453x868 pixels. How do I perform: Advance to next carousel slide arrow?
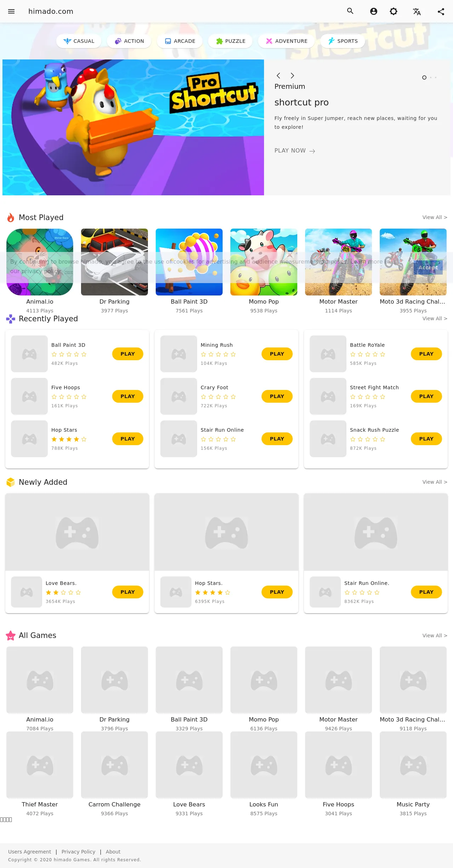292,75
